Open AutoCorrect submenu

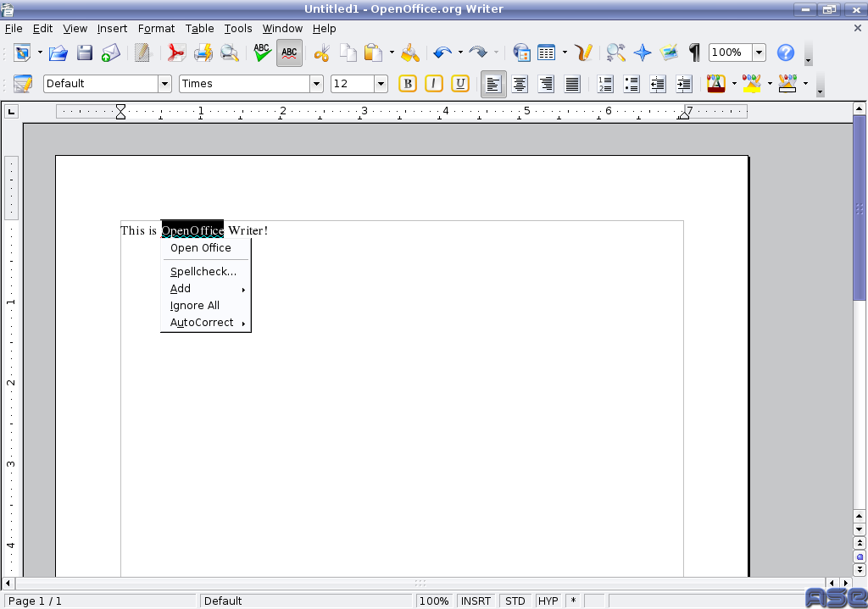(x=205, y=323)
